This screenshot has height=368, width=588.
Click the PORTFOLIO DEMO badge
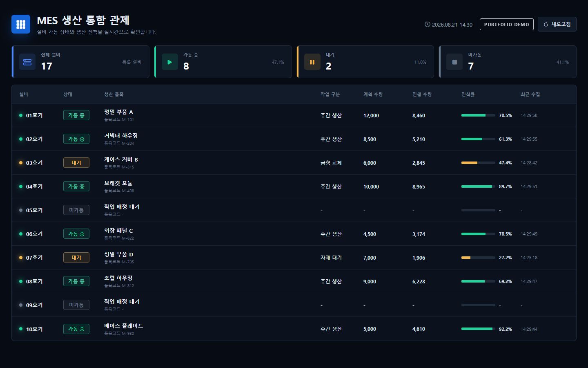point(506,25)
